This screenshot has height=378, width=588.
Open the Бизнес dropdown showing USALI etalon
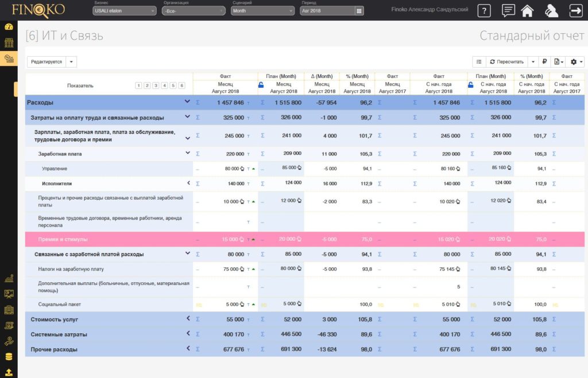click(125, 11)
